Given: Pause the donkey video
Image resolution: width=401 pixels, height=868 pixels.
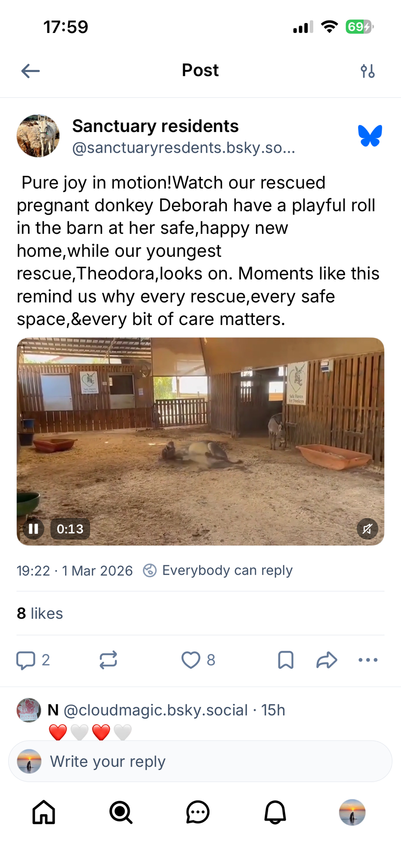Looking at the screenshot, I should click(33, 529).
